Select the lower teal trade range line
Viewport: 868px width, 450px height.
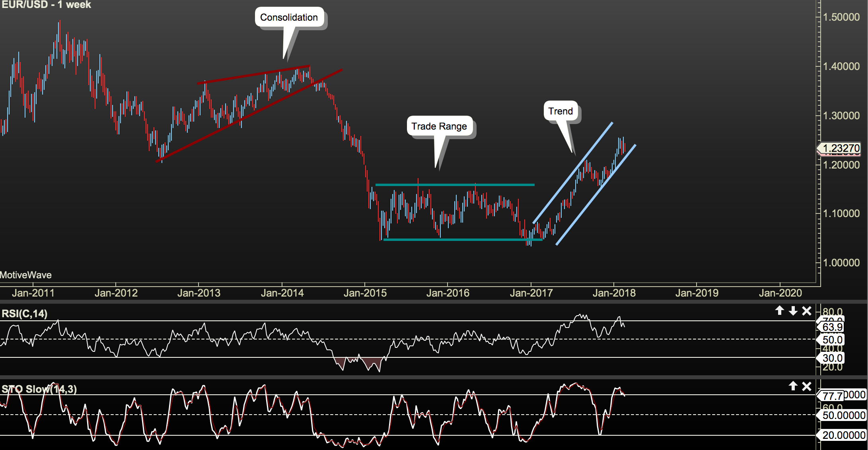[463, 240]
